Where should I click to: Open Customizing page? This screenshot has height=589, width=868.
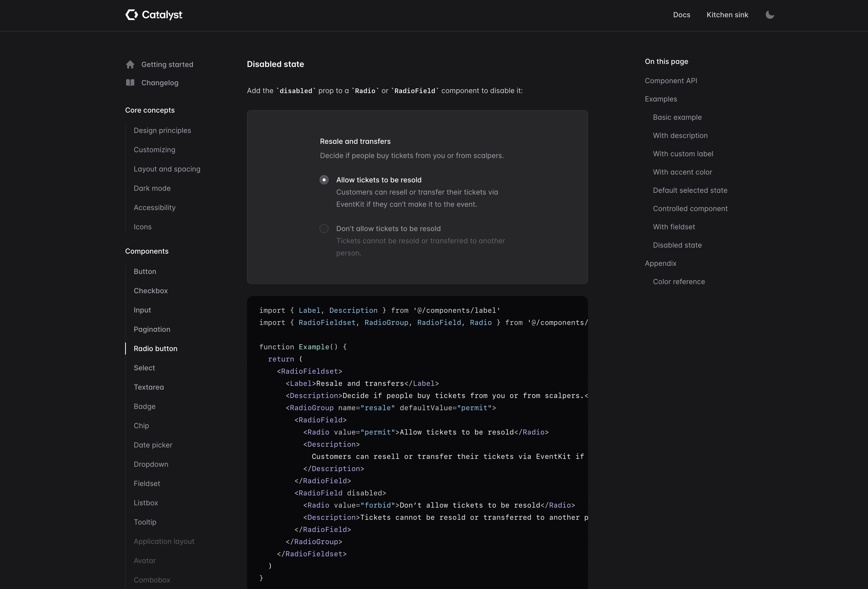[x=155, y=150]
